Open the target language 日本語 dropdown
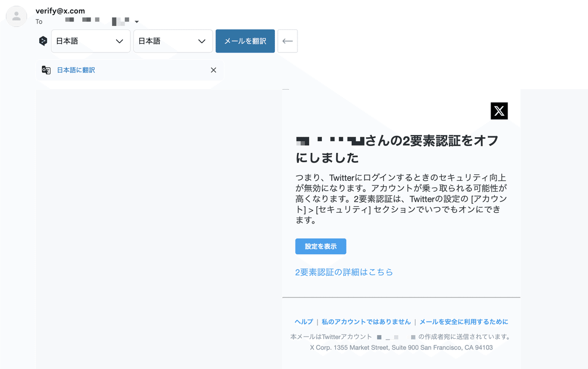Viewport: 588px width, 369px height. [173, 41]
